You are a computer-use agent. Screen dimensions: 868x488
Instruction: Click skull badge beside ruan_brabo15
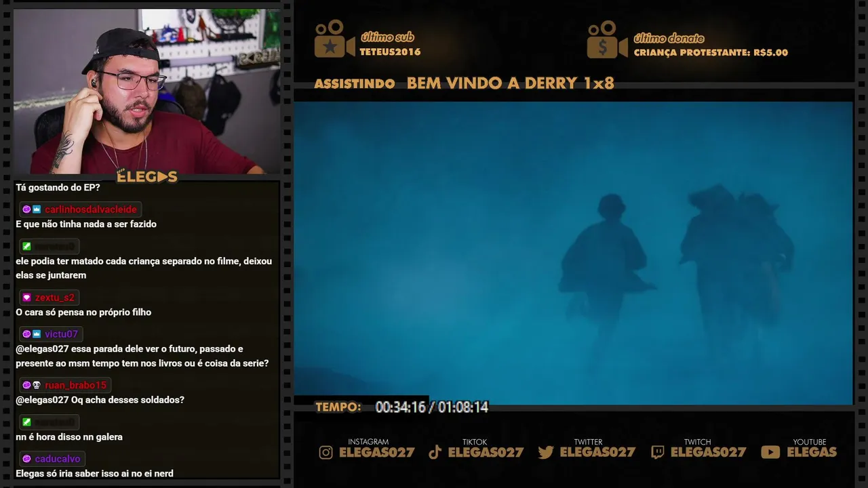pyautogui.click(x=37, y=385)
